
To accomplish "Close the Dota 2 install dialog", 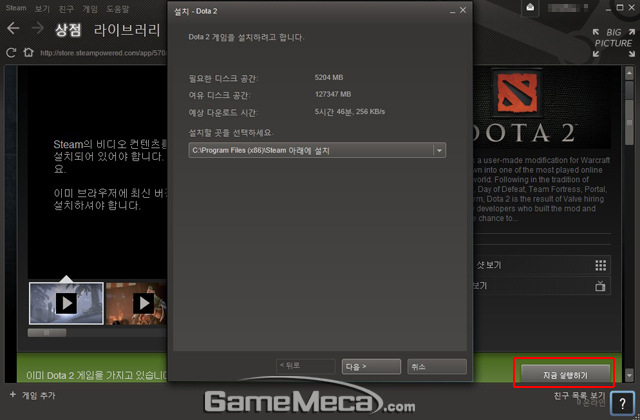I will (463, 10).
